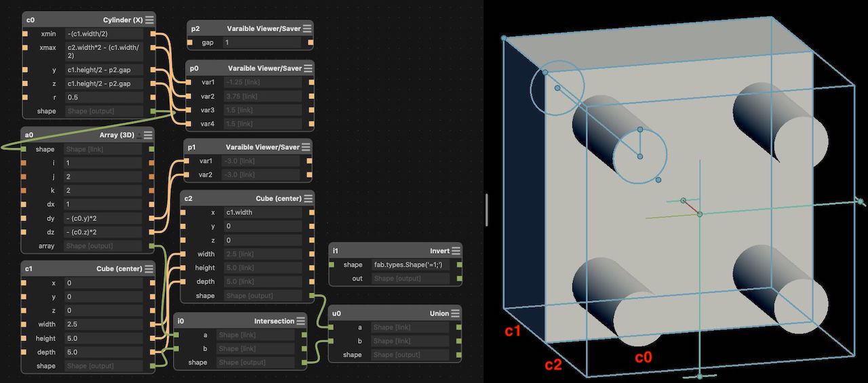Click the top-left corner handle of the cube wireframe

[x=504, y=38]
